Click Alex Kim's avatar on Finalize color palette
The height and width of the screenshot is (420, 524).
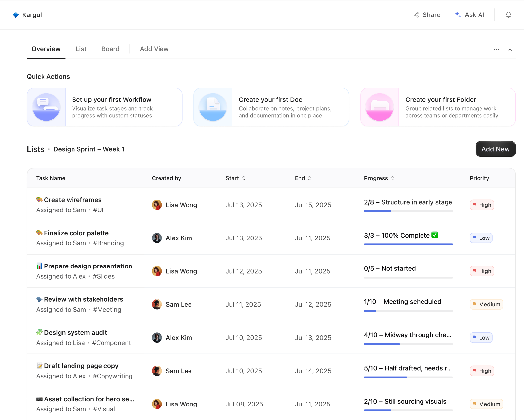coord(157,238)
